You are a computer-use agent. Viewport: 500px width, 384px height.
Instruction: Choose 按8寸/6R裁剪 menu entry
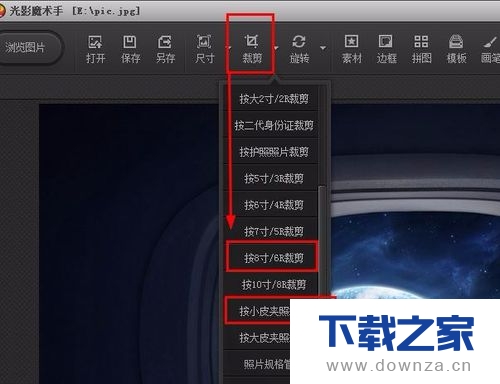tap(271, 257)
